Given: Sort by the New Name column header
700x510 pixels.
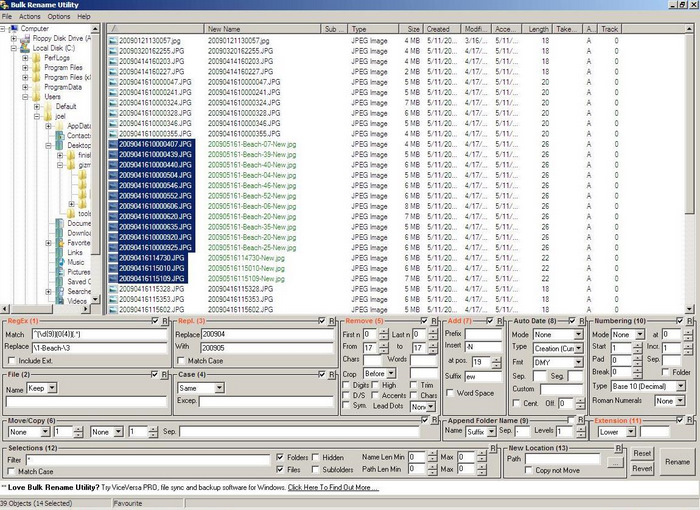Looking at the screenshot, I should [263, 29].
